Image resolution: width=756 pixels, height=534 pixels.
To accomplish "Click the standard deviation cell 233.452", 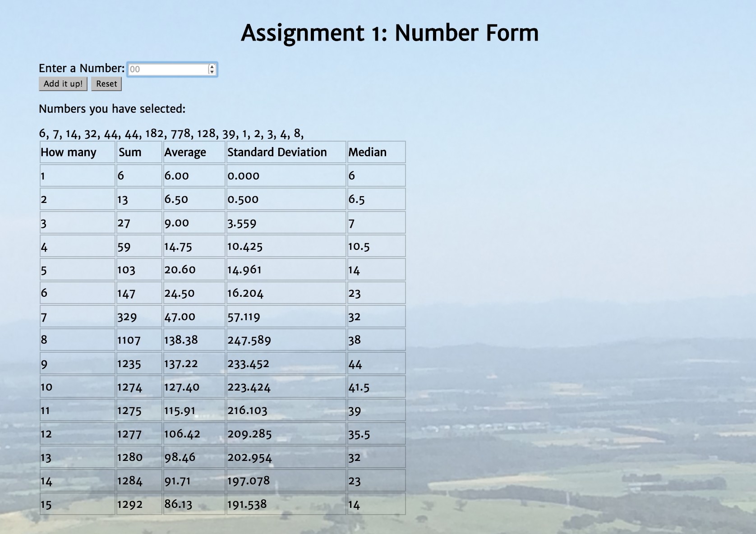I will (286, 363).
